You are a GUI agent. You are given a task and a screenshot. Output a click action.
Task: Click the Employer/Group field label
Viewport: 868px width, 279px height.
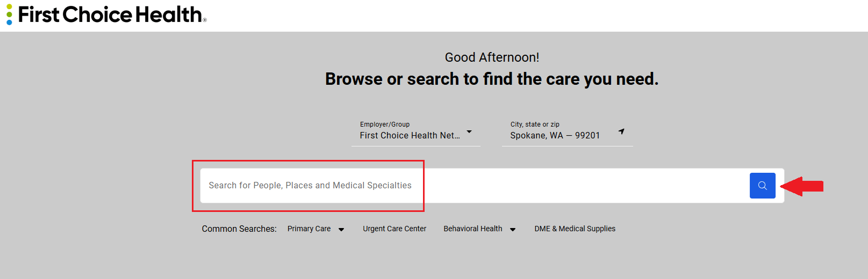385,124
